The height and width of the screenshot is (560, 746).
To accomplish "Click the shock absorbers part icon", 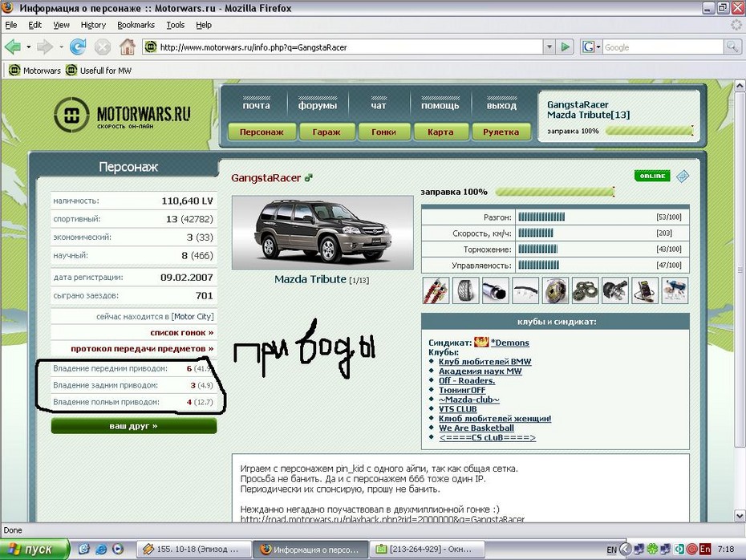I will 436,290.
